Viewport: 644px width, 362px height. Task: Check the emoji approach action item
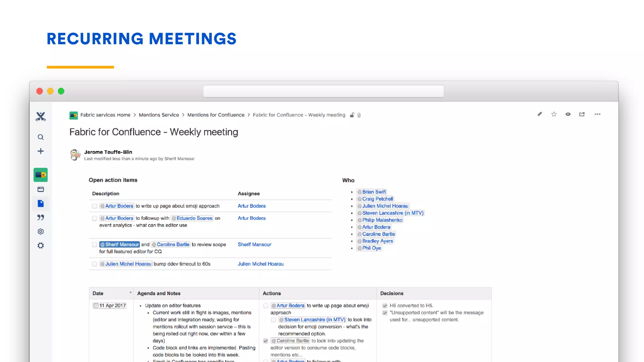[x=94, y=206]
